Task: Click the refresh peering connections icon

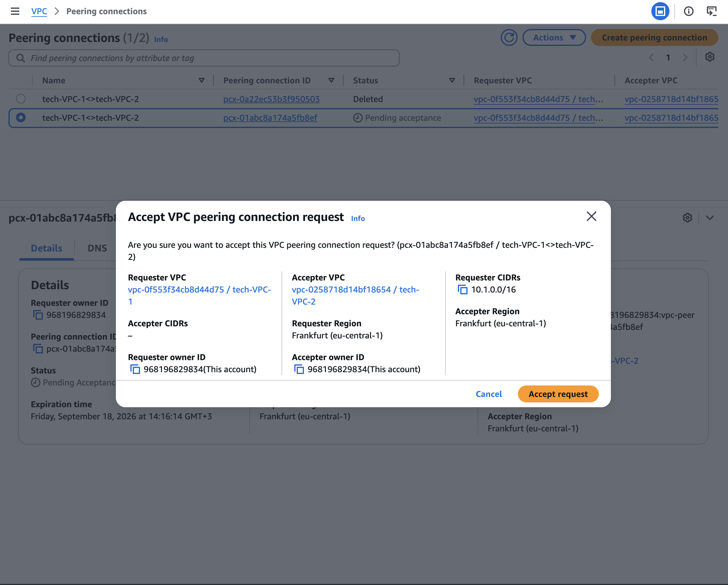Action: coord(509,37)
